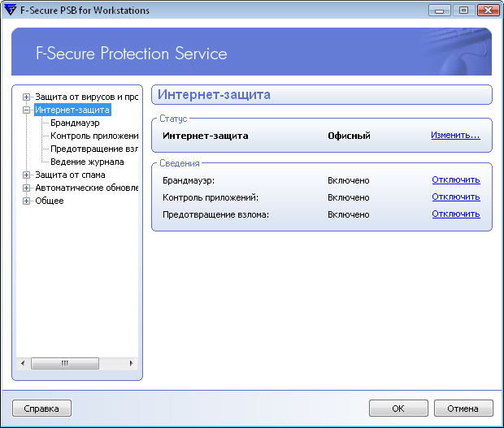
Task: Click Отключить link for Предотвращение взлома
Action: (456, 214)
